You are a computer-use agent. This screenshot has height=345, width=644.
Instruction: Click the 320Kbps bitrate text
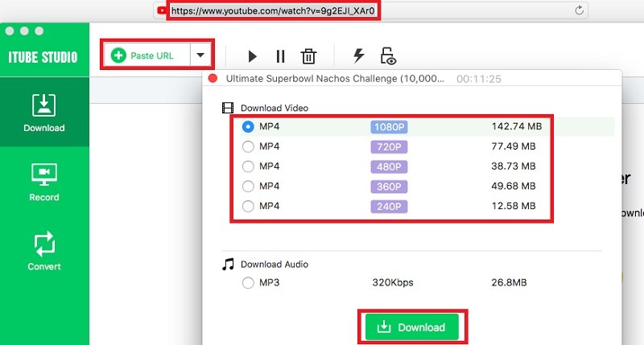pos(393,282)
